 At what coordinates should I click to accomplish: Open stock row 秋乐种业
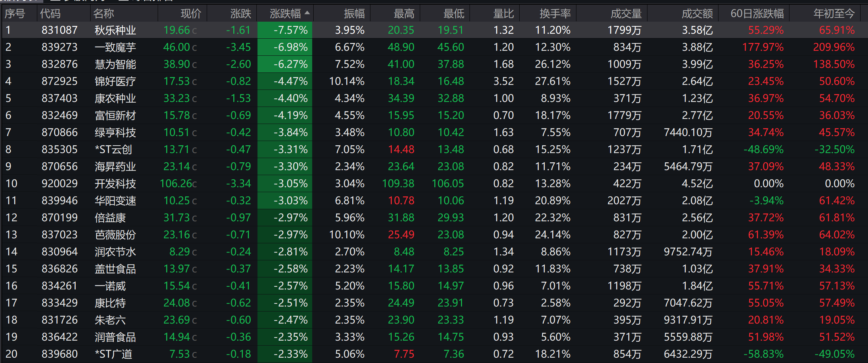[x=434, y=30]
